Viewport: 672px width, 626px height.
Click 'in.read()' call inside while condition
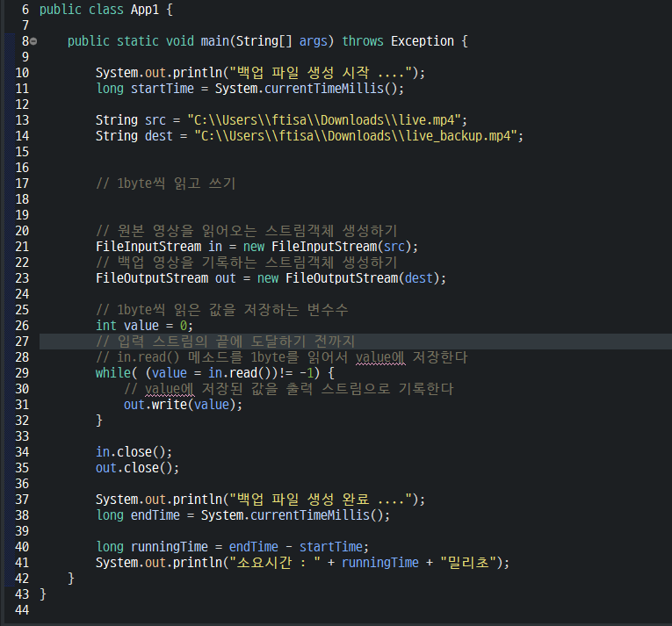240,373
